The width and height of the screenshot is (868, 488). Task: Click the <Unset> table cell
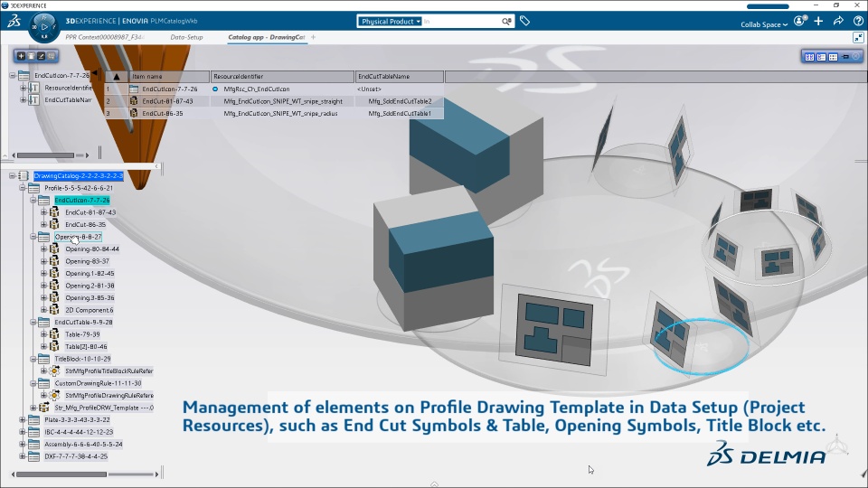pyautogui.click(x=369, y=89)
